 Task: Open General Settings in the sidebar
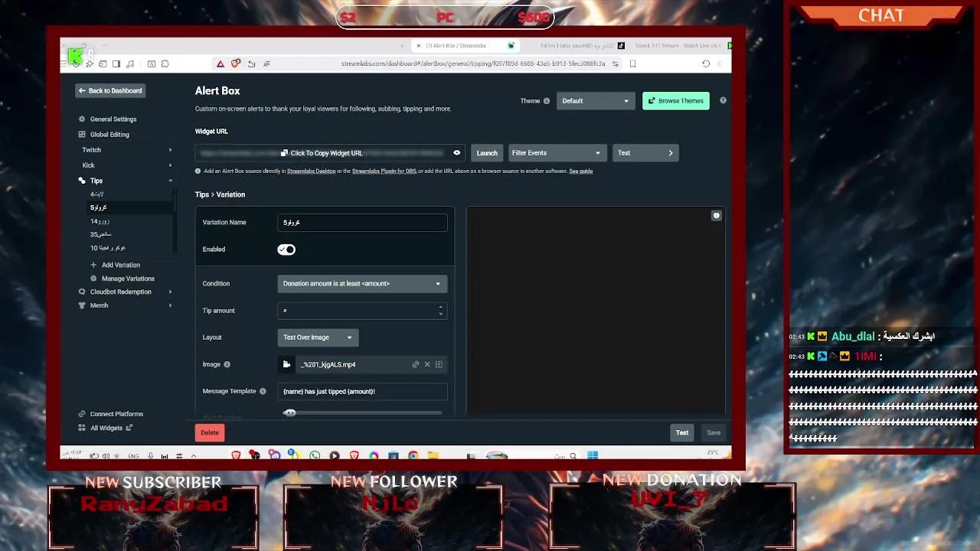point(113,119)
